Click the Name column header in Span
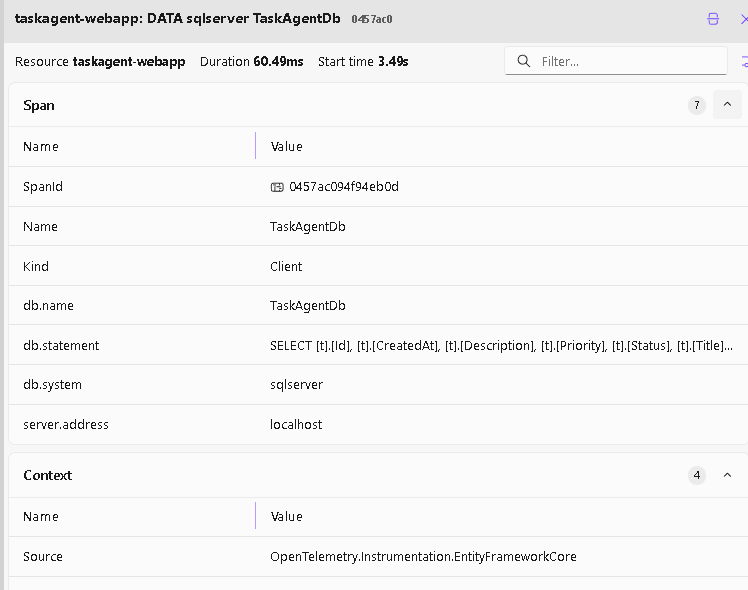The width and height of the screenshot is (748, 590). (x=41, y=146)
